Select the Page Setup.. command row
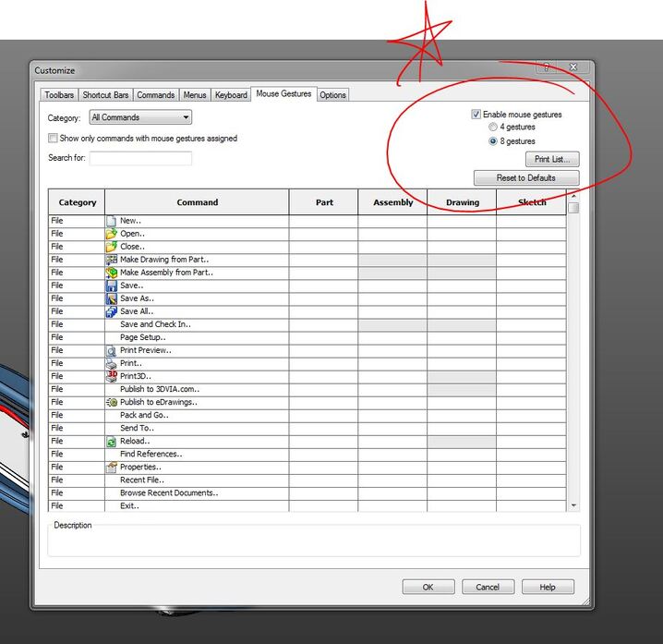 click(x=307, y=337)
